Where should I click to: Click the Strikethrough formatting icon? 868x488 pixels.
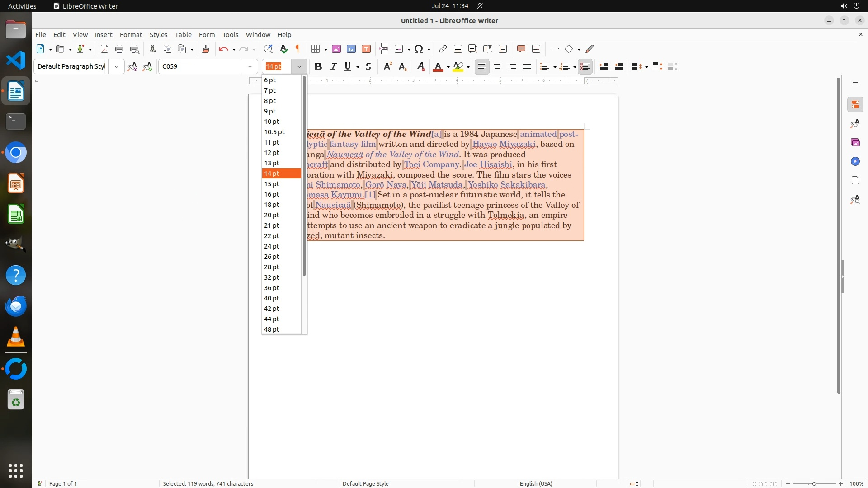(368, 66)
